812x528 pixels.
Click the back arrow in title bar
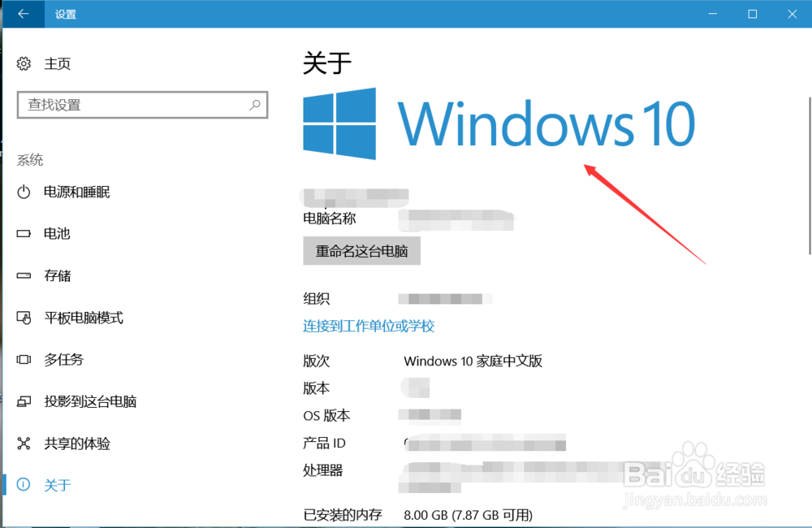pyautogui.click(x=24, y=14)
